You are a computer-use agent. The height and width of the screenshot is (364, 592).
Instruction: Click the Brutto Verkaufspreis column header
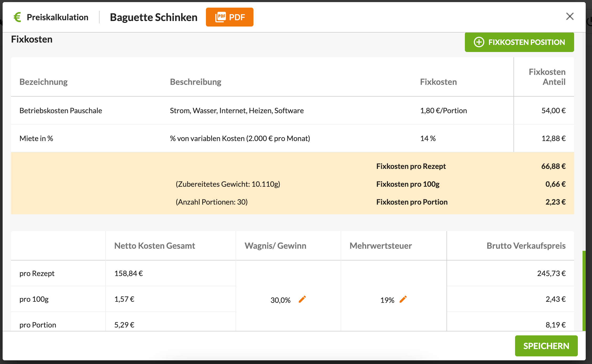526,246
